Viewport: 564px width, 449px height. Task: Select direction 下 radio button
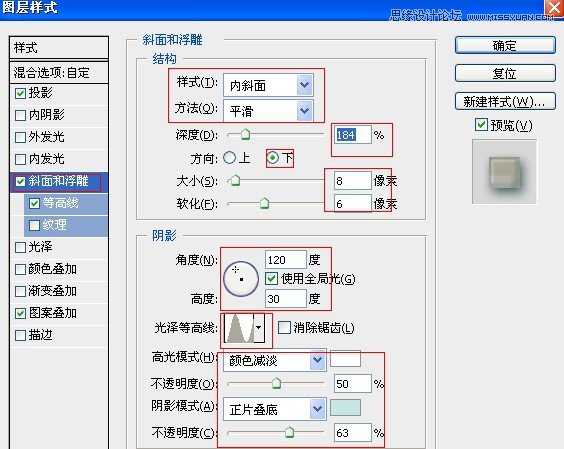[273, 158]
